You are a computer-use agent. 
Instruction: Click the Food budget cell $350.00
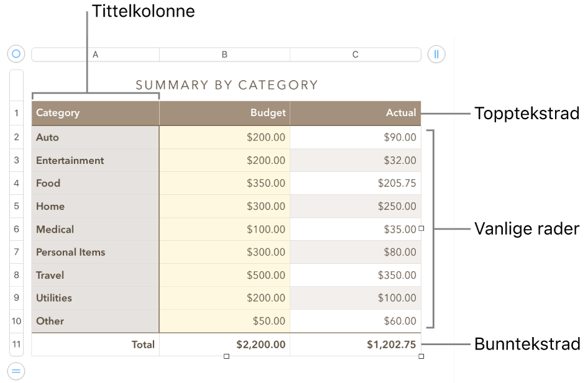tap(225, 183)
